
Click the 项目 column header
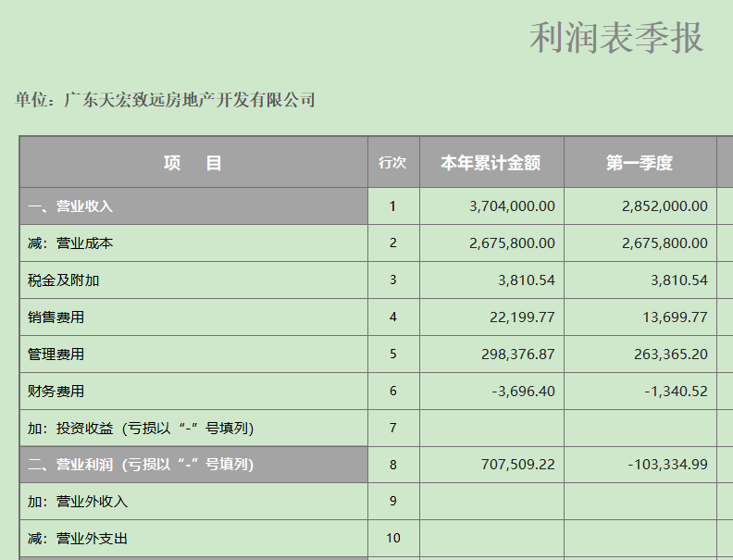pyautogui.click(x=193, y=162)
